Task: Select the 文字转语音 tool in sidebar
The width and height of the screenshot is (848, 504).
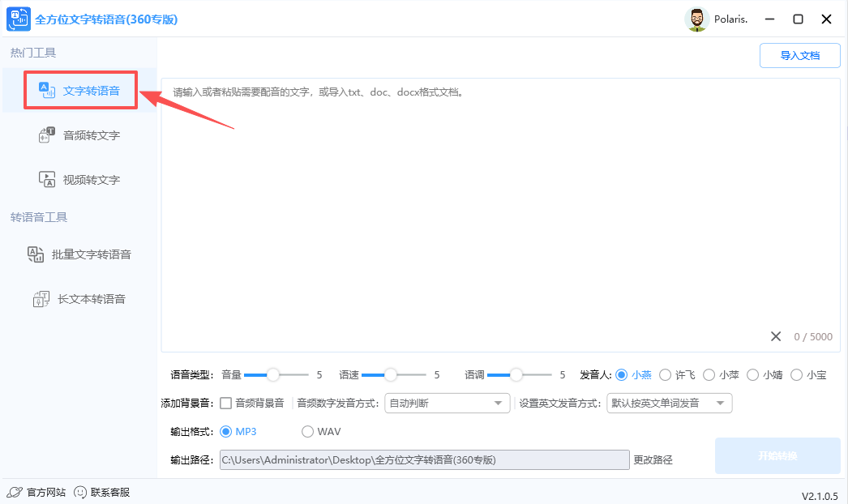Action: point(81,90)
